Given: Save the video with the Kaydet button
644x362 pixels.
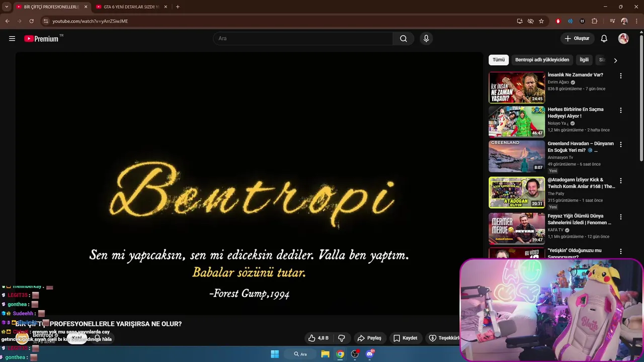Looking at the screenshot, I should pos(406,338).
